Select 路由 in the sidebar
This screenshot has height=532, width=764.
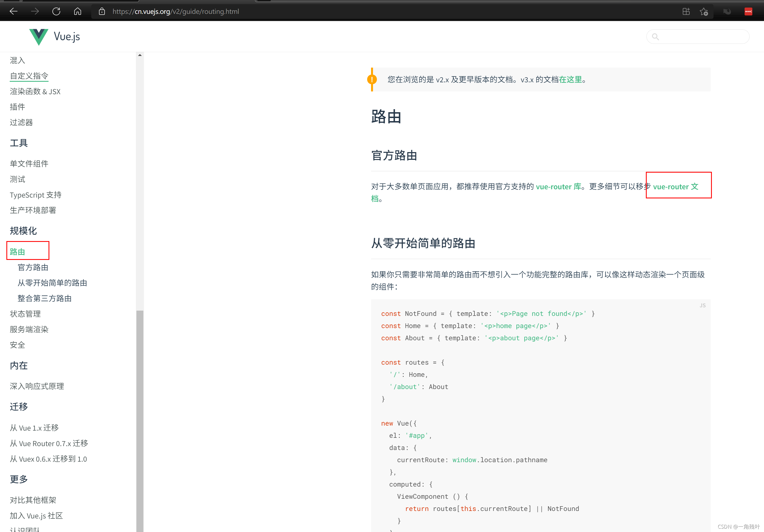18,251
